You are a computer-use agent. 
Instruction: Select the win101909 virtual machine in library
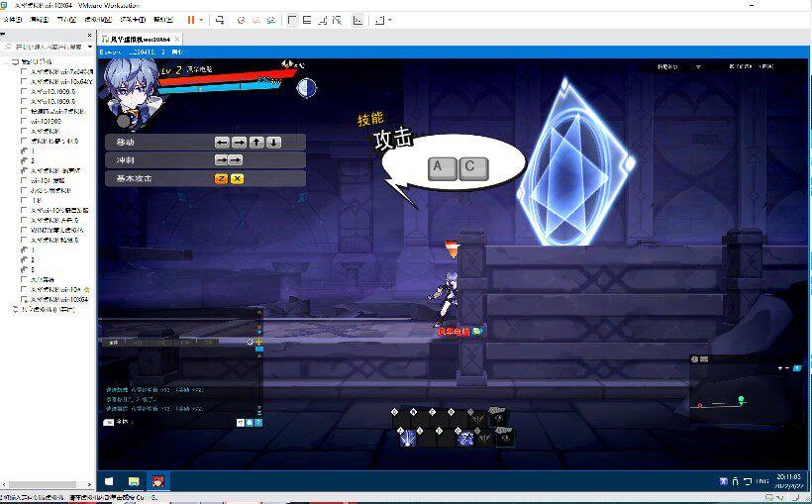tap(46, 121)
